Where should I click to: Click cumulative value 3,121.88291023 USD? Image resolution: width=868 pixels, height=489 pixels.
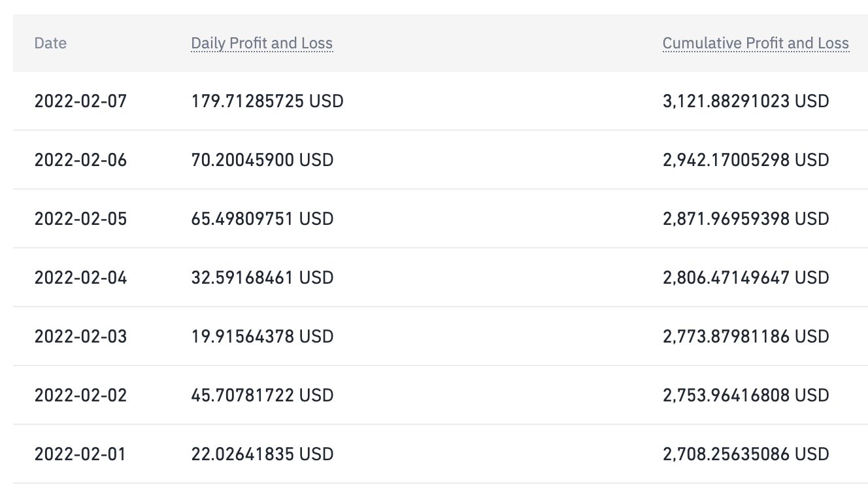pos(746,101)
